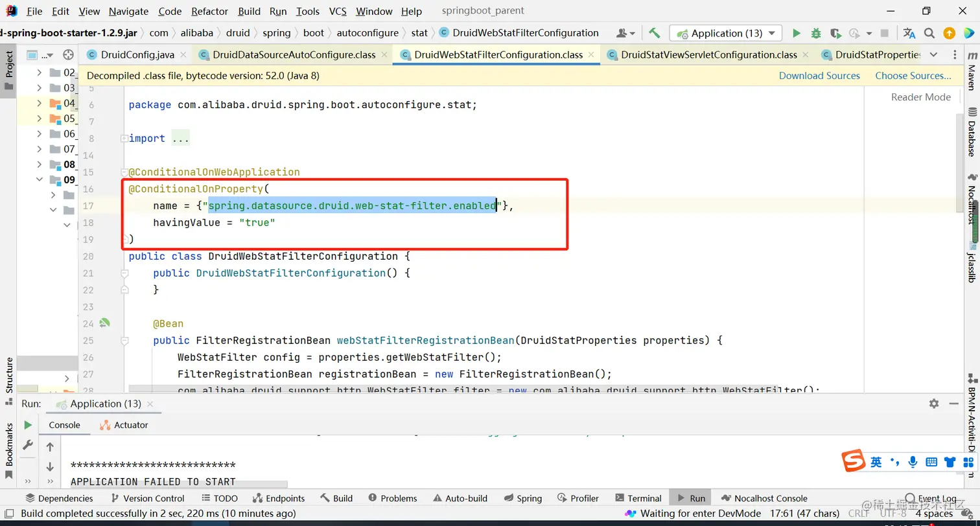The image size is (980, 526).
Task: Toggle the jclasslib tool window
Action: (x=972, y=262)
